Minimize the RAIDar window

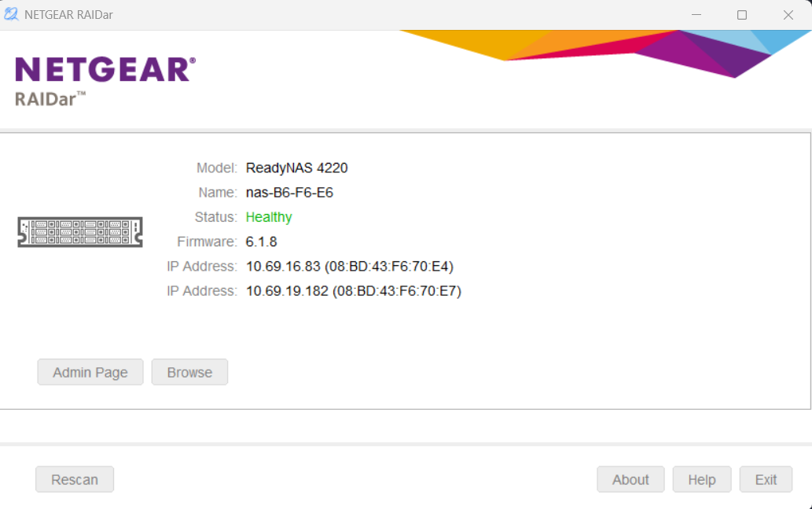pyautogui.click(x=696, y=14)
